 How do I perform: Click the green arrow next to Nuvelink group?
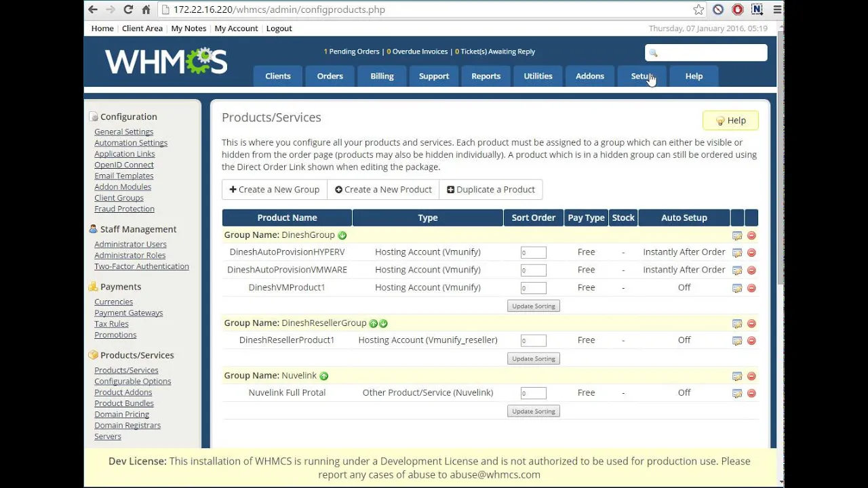323,376
